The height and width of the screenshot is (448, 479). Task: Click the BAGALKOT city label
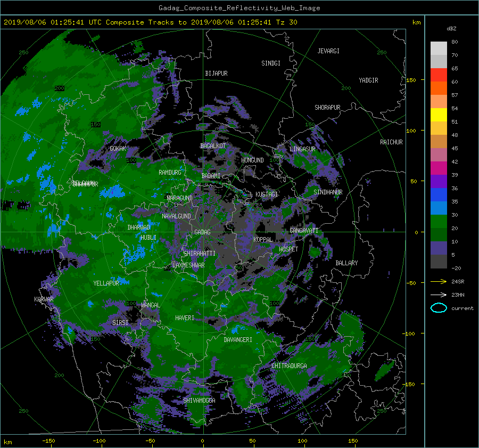click(x=213, y=146)
